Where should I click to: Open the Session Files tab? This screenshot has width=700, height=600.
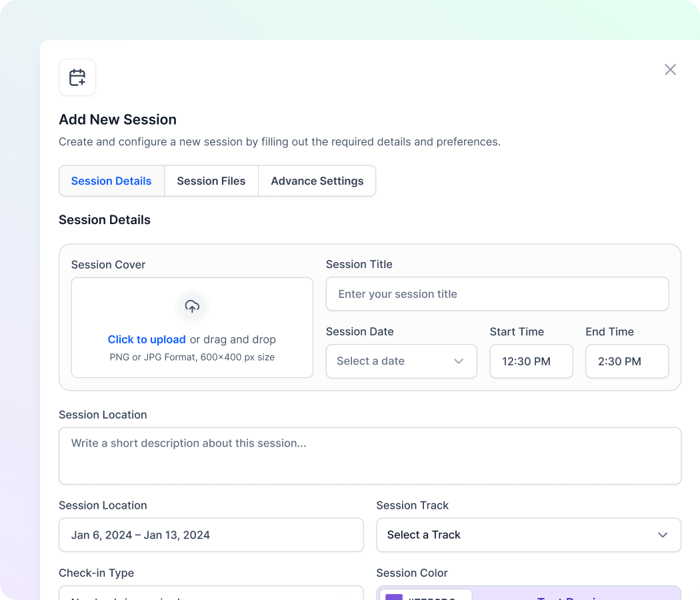(211, 181)
